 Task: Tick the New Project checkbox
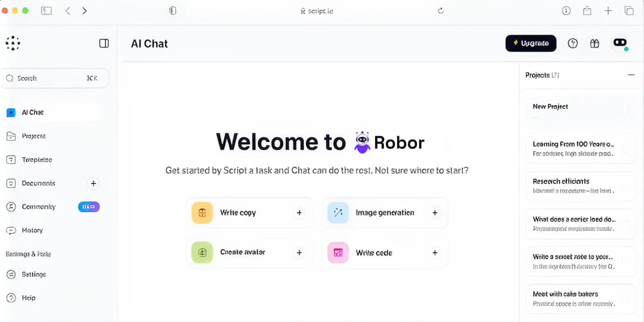(625, 111)
